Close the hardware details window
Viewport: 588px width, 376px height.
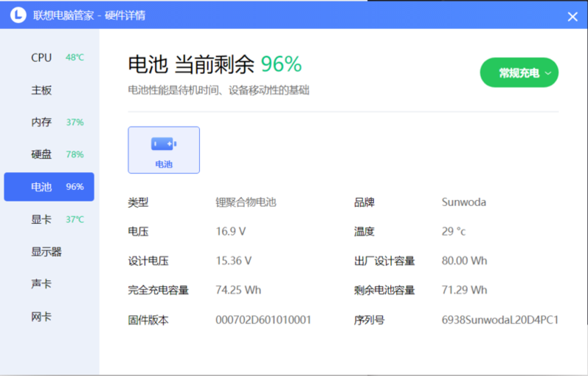[573, 16]
